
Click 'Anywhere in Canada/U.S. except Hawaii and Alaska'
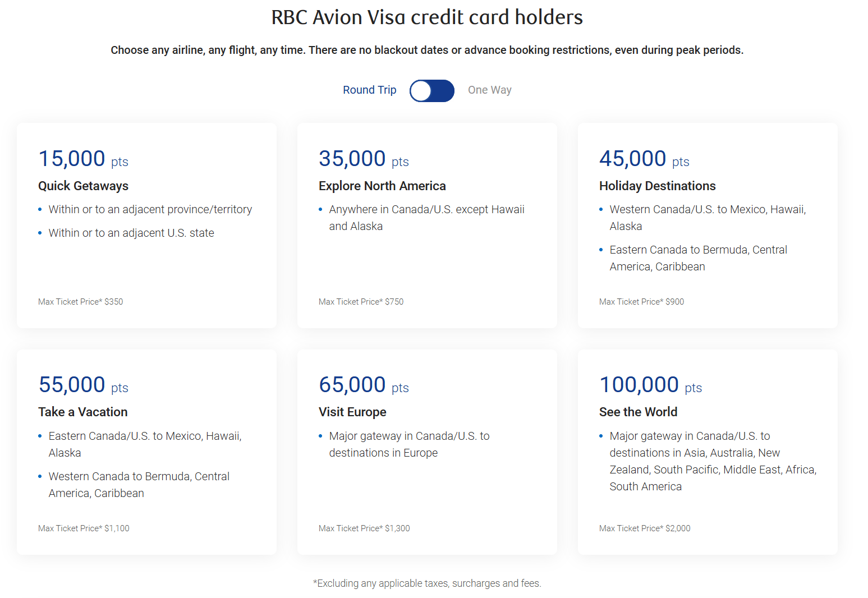pyautogui.click(x=427, y=218)
